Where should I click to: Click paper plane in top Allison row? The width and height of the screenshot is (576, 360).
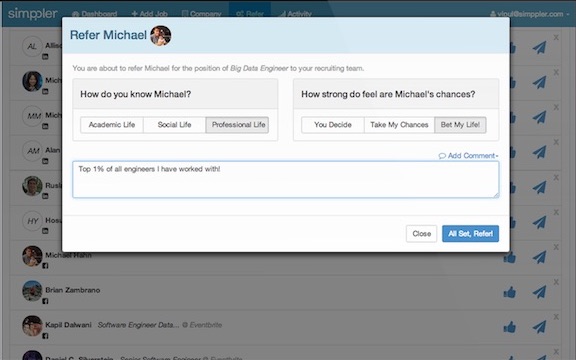click(x=539, y=47)
